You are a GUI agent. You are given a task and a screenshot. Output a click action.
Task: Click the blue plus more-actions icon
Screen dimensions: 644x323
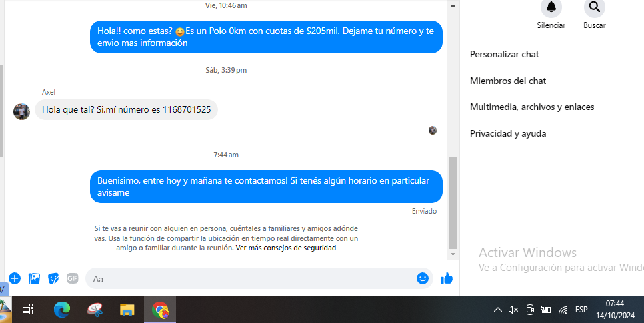coord(14,278)
